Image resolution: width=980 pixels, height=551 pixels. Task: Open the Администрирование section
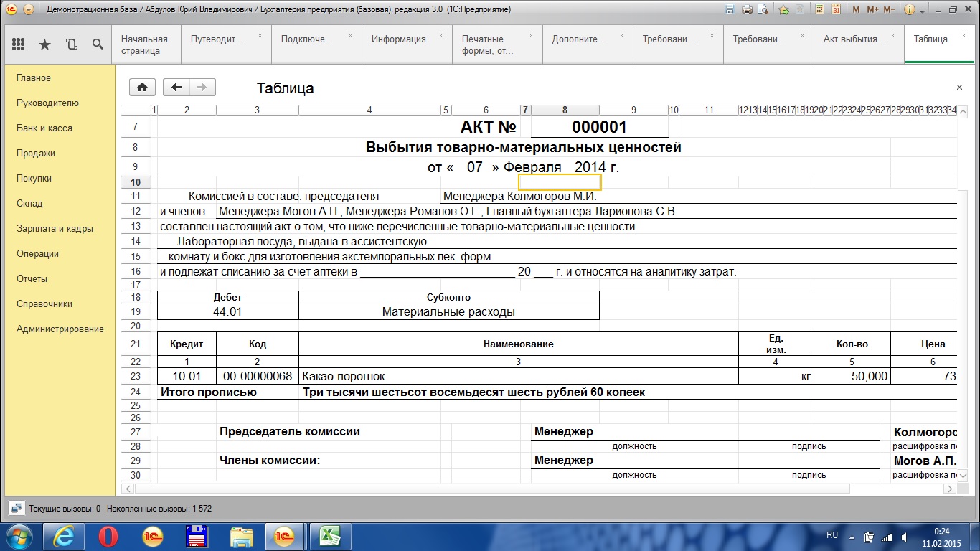click(60, 329)
